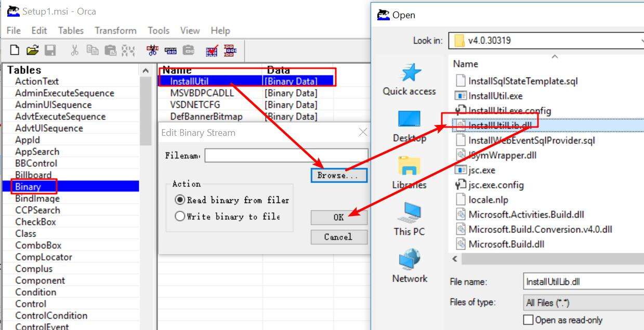Open the File name combo box

point(584,282)
